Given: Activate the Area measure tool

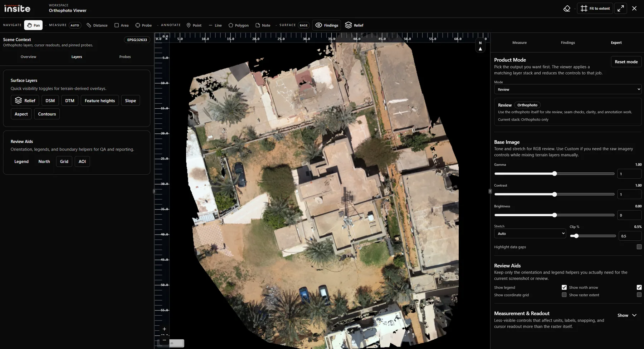Looking at the screenshot, I should pyautogui.click(x=121, y=25).
